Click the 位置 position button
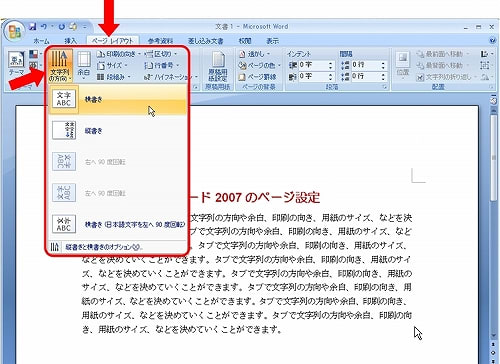This screenshot has height=364, width=500. pos(403,66)
